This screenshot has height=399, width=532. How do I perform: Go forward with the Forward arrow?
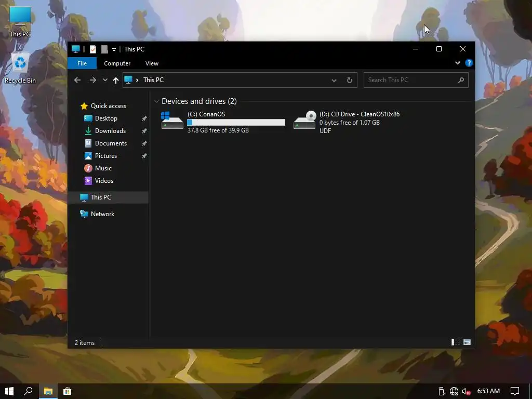click(x=92, y=80)
